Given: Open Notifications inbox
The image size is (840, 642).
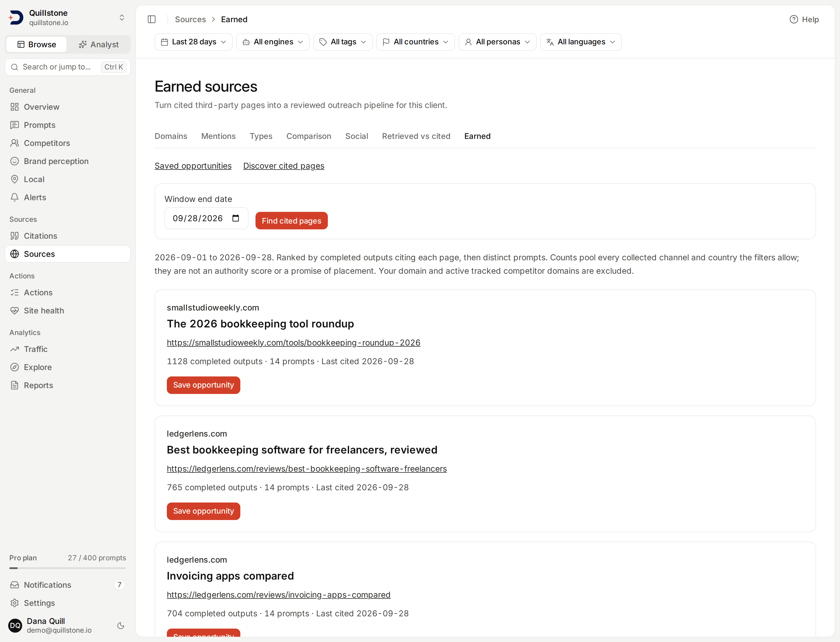Looking at the screenshot, I should pyautogui.click(x=68, y=585).
